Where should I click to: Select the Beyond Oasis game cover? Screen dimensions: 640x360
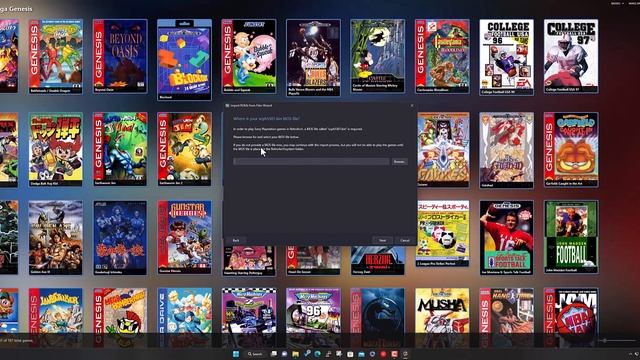point(120,56)
